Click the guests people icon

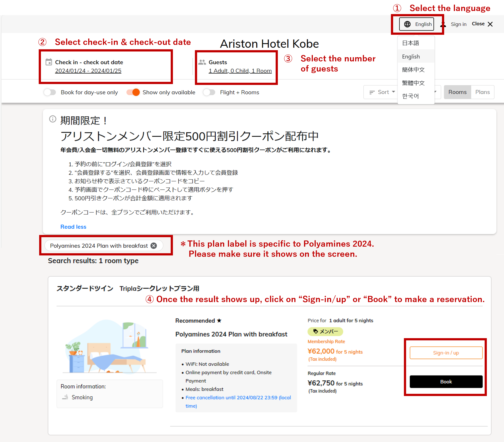pyautogui.click(x=202, y=62)
